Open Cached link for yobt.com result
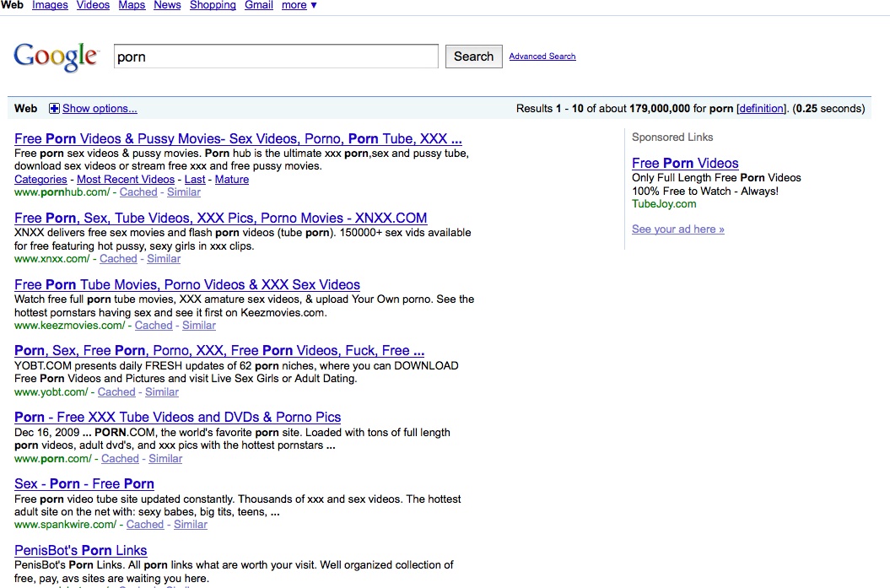 (x=116, y=391)
